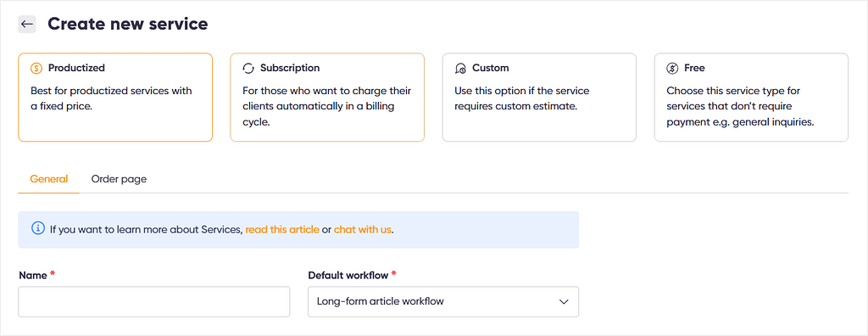868x336 pixels.
Task: Click 'For those who want to charge' text
Action: (x=327, y=106)
